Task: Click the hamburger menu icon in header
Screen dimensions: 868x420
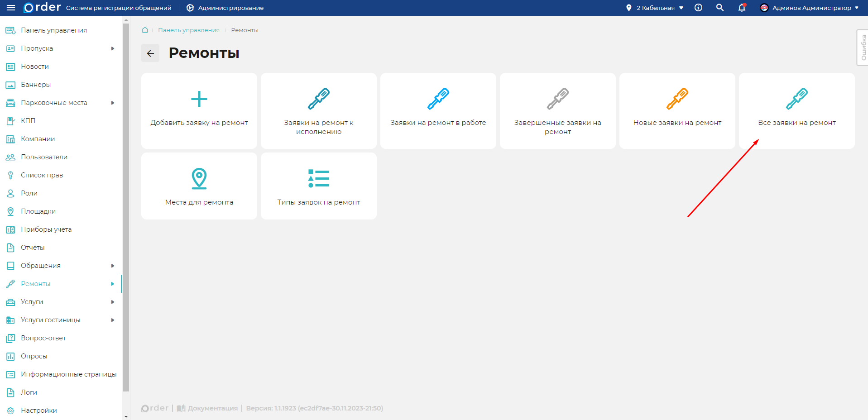Action: point(11,8)
